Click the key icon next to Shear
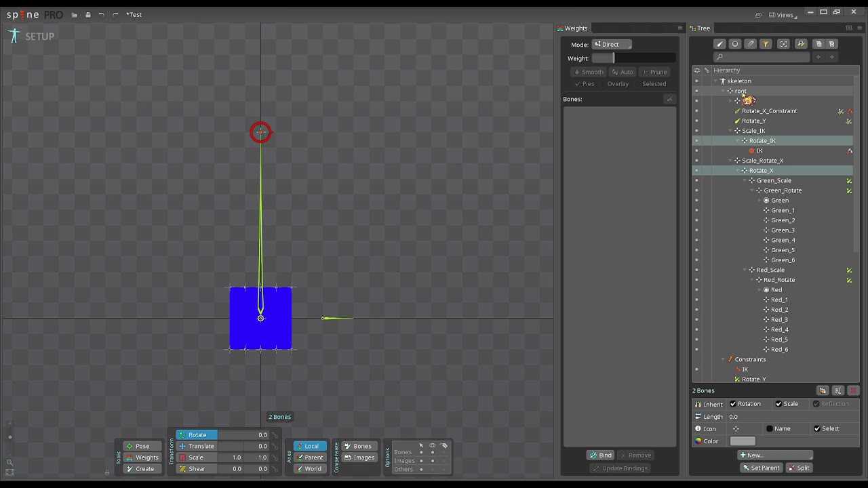 (275, 469)
